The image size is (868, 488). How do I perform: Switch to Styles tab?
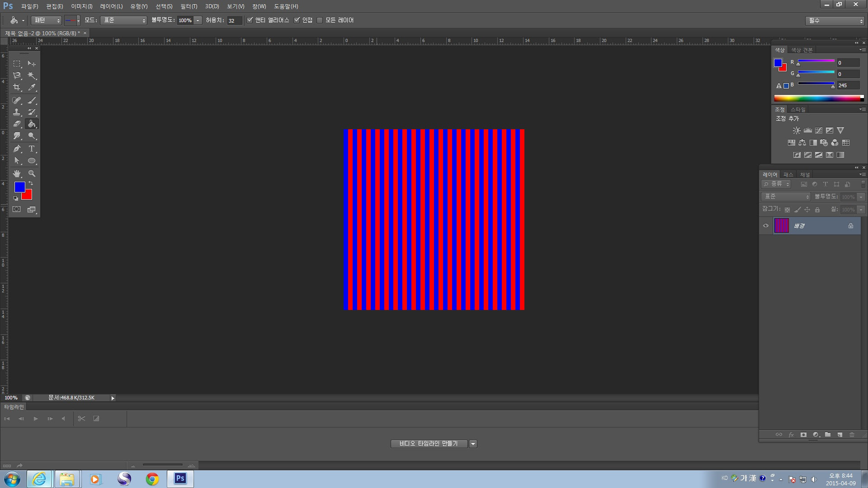[x=798, y=109]
